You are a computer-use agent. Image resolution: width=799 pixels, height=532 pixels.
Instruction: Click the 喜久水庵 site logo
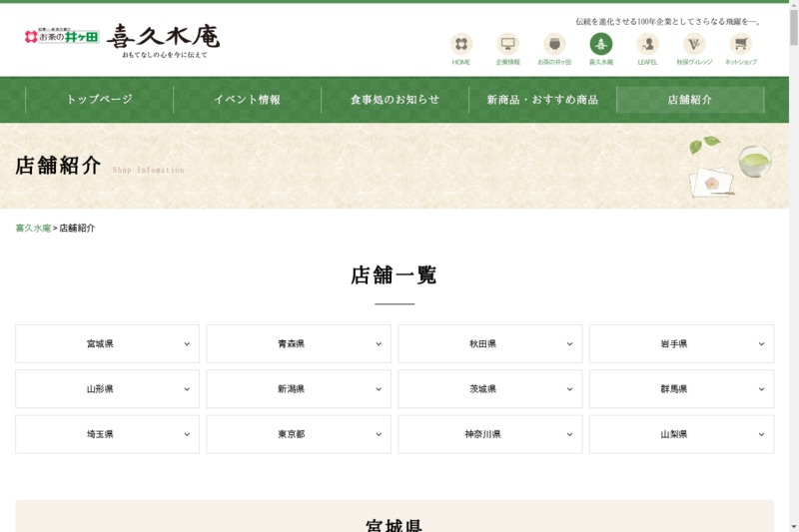[164, 38]
